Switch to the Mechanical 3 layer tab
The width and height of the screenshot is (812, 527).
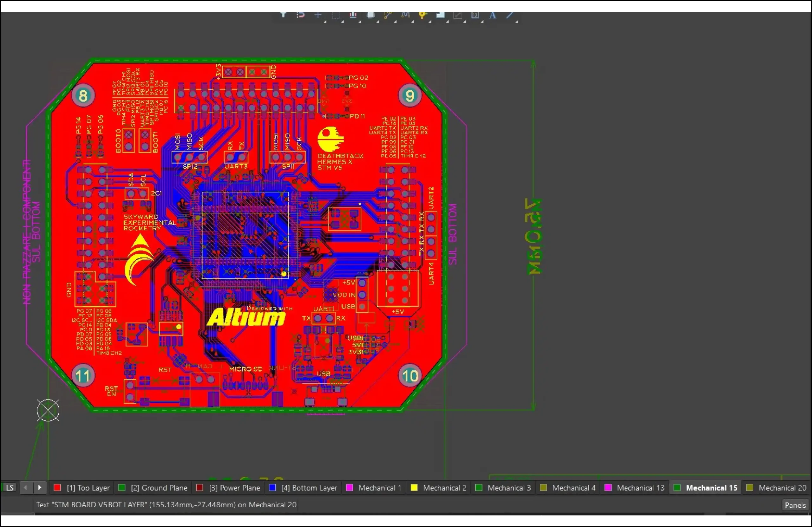coord(503,488)
